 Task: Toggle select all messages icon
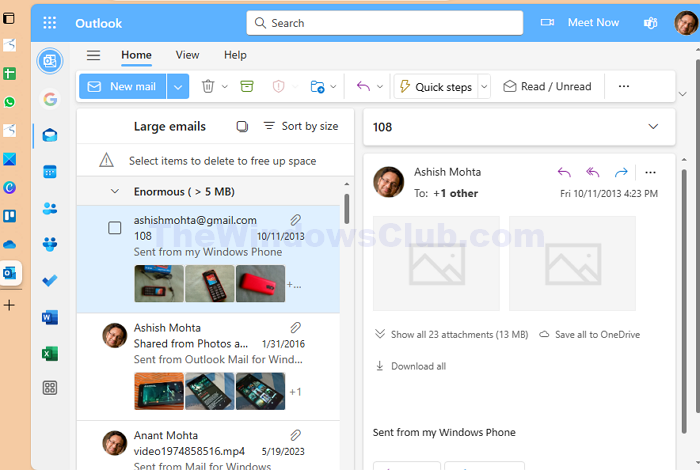click(242, 126)
